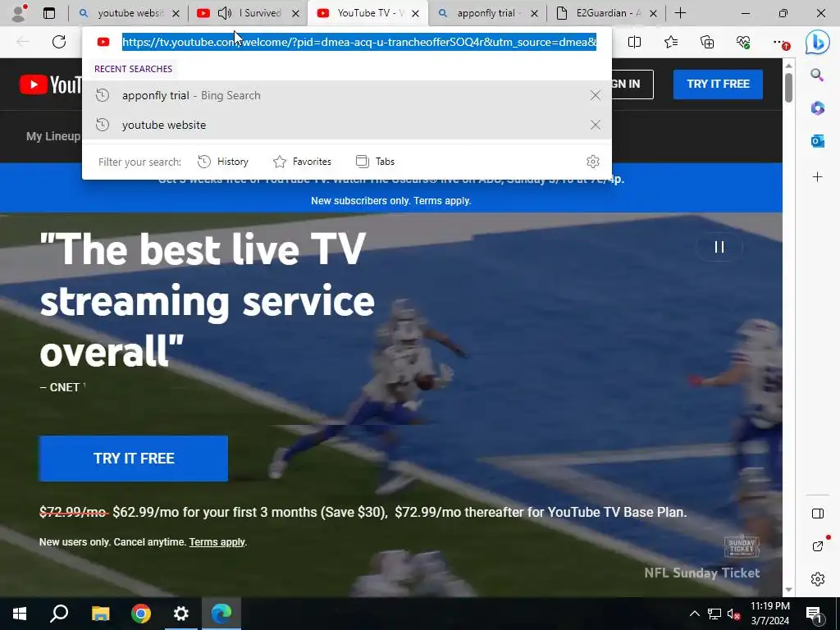The height and width of the screenshot is (630, 840).
Task: Pause the hero background video
Action: 719,247
